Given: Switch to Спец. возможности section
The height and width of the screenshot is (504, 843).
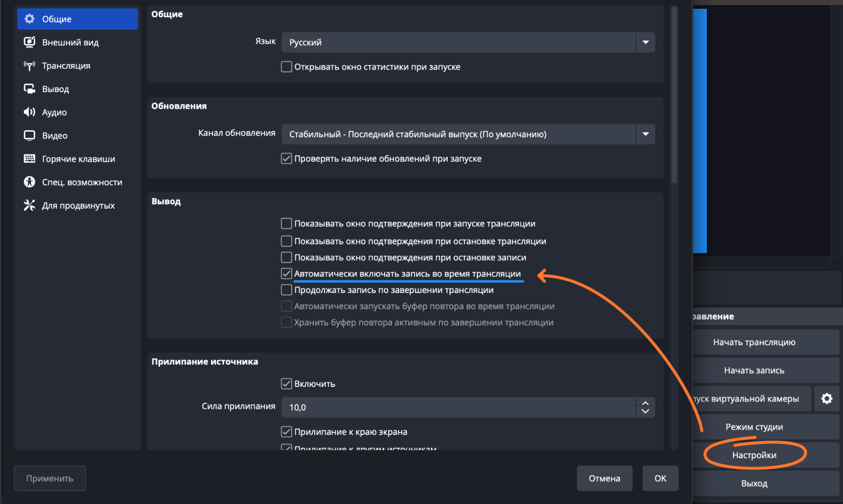Looking at the screenshot, I should tap(81, 182).
